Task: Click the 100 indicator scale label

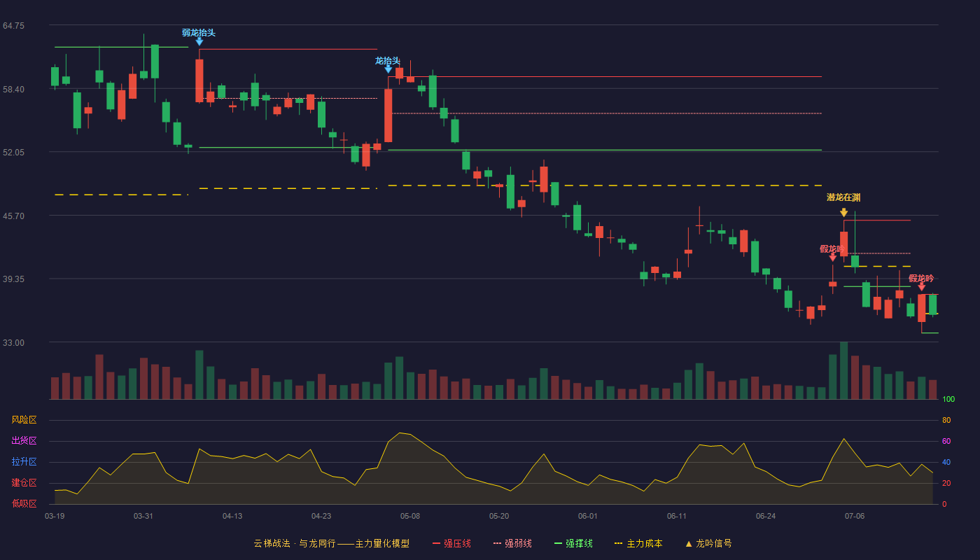Action: [948, 400]
